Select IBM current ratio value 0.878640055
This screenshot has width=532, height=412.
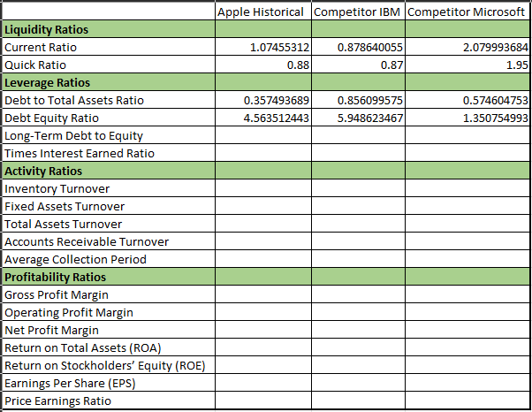[x=369, y=47]
